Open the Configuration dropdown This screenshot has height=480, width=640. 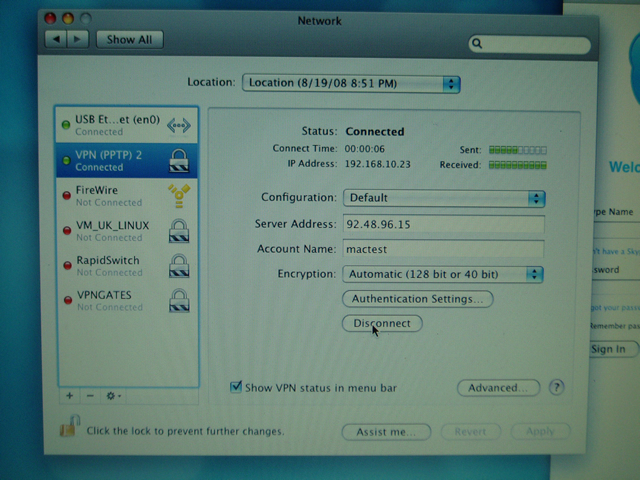pos(444,198)
